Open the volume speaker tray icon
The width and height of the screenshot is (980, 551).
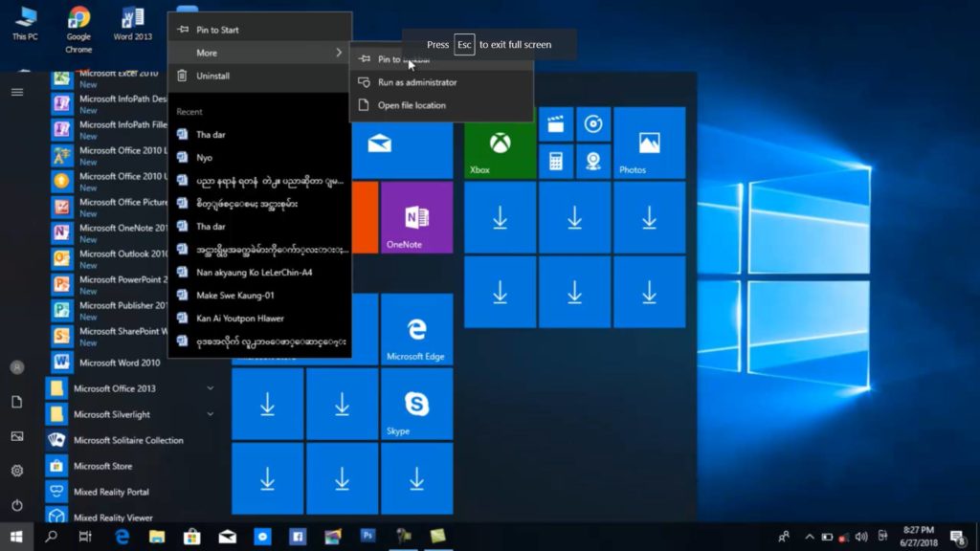point(861,537)
